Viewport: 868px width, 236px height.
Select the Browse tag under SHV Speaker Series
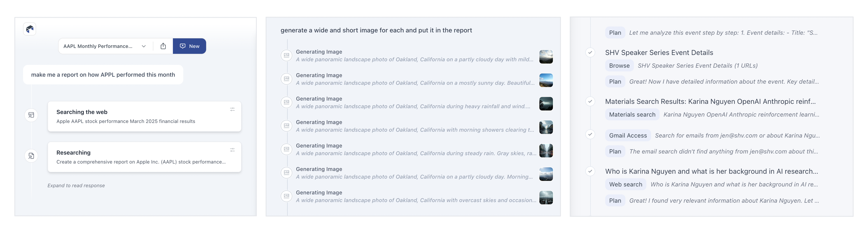pos(619,66)
